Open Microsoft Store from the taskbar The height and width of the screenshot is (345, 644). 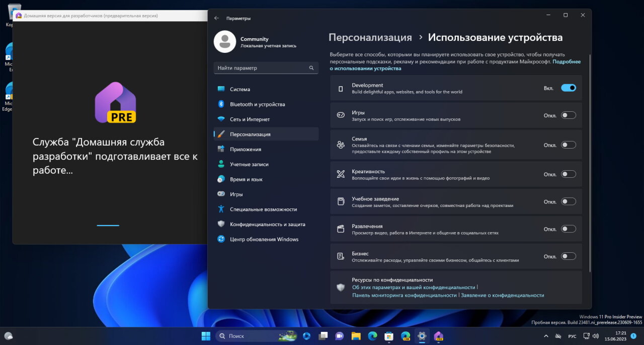coord(388,336)
